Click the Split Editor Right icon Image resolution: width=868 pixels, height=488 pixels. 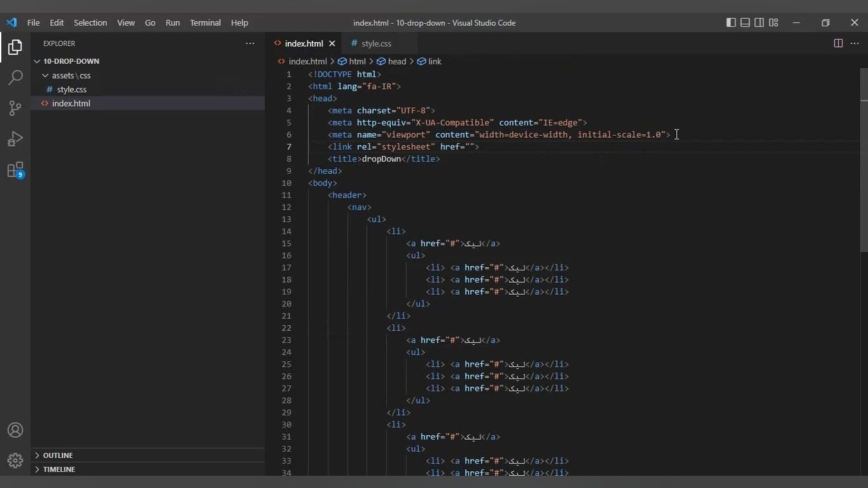[x=838, y=43]
